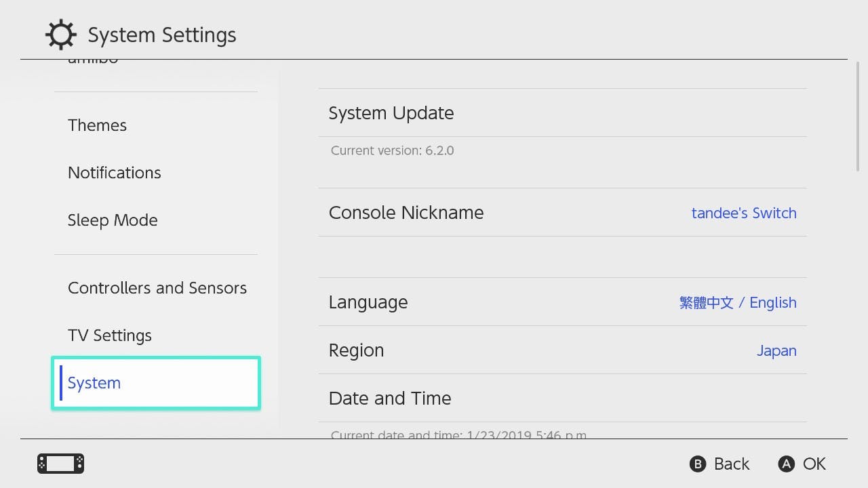The width and height of the screenshot is (868, 488).
Task: Open the Region setting row
Action: click(x=562, y=350)
